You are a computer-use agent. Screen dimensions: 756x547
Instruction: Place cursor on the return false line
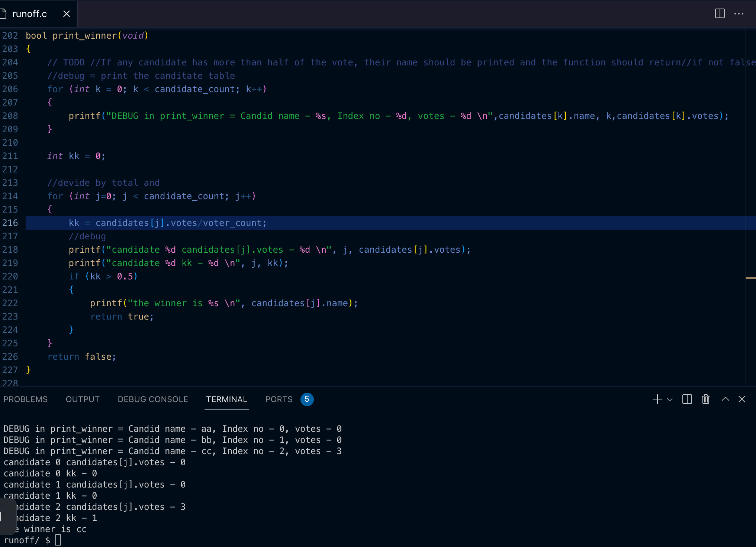pos(82,357)
